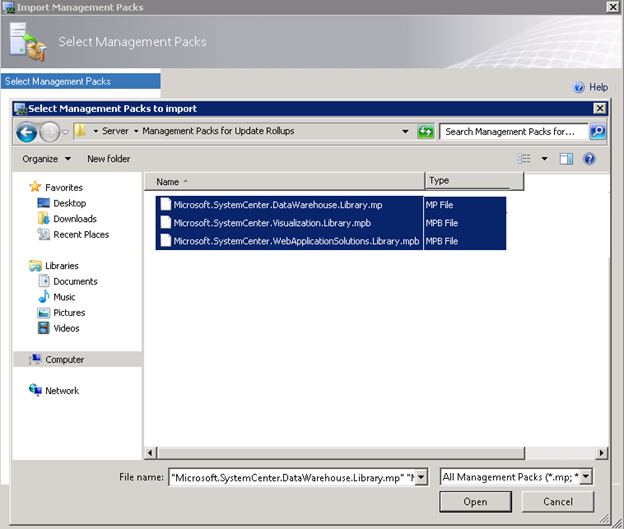Click the Music note icon

click(x=43, y=297)
